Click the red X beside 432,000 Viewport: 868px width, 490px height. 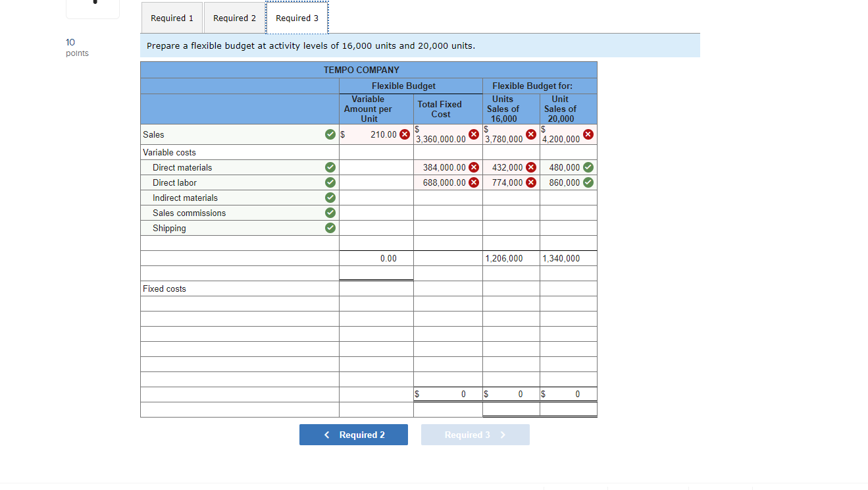(532, 167)
